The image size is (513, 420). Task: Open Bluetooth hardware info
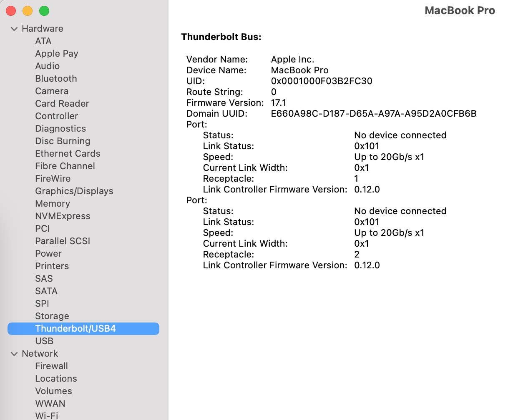pos(56,79)
